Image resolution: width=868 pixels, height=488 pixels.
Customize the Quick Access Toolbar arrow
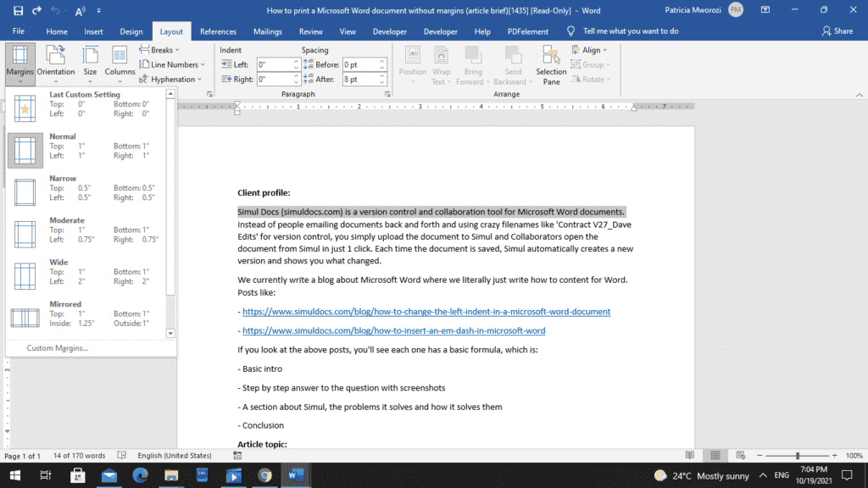(98, 10)
